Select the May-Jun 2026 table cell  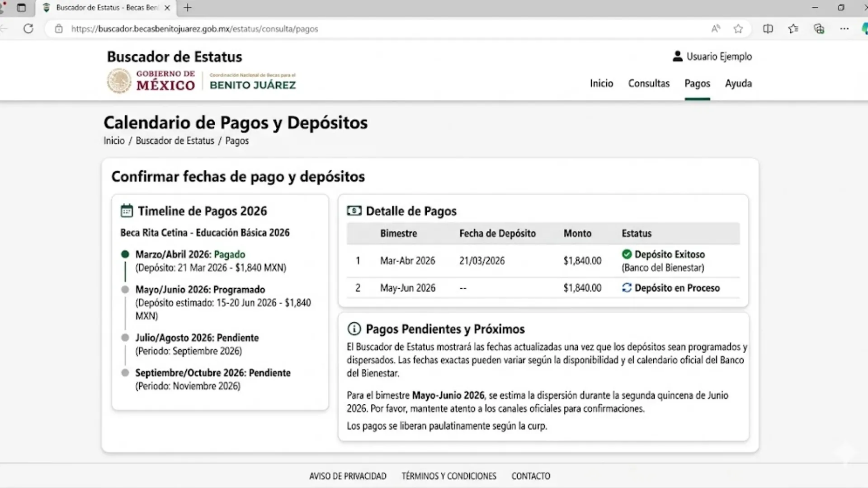pyautogui.click(x=407, y=288)
